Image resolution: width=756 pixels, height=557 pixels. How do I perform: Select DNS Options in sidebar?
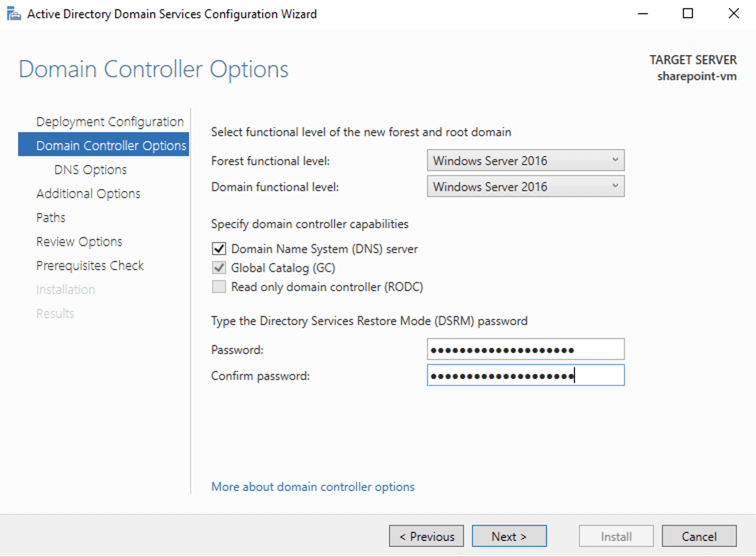90,169
